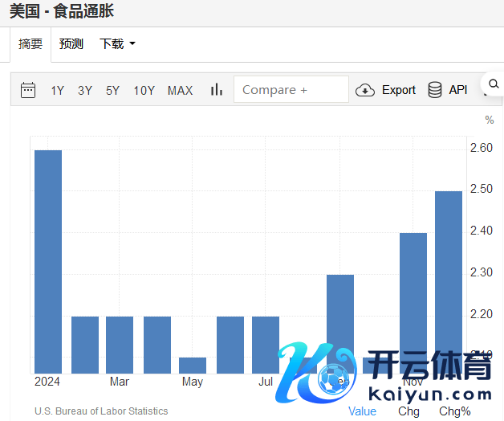Open the 预测 tab

(71, 44)
